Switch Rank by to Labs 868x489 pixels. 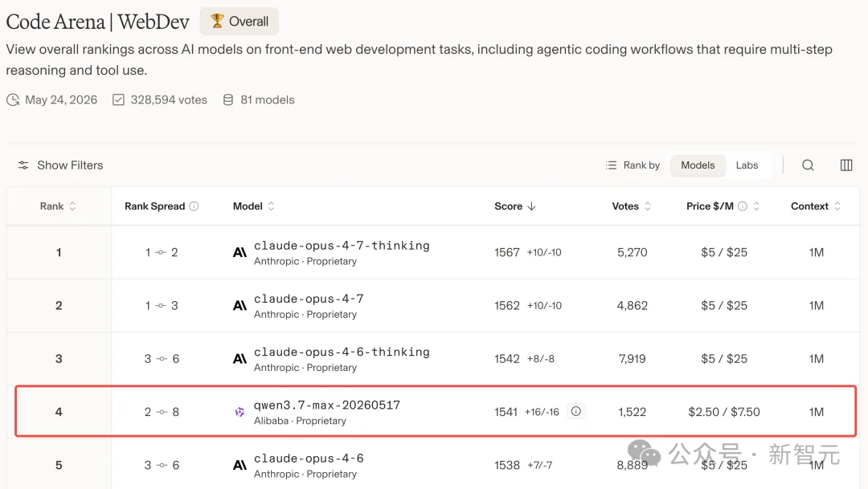(747, 165)
